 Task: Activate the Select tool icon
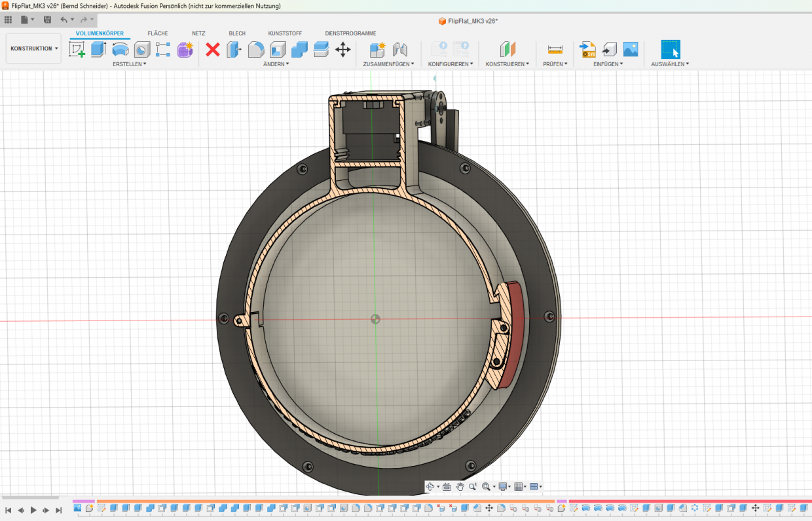[x=670, y=49]
